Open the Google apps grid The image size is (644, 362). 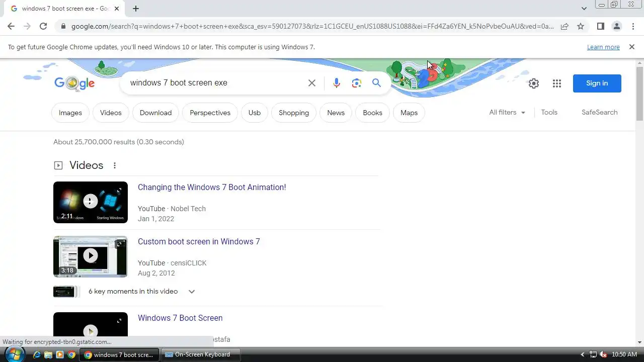pos(556,83)
